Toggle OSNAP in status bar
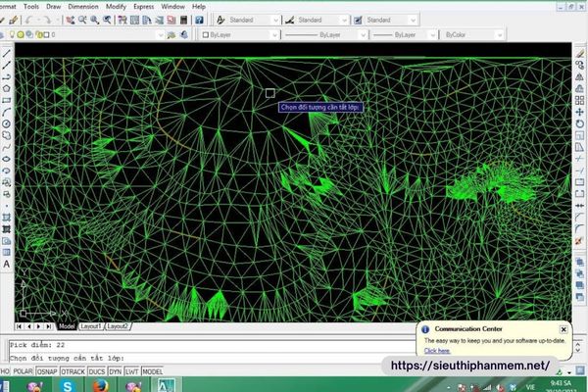This screenshot has width=588, height=392. pos(47,371)
